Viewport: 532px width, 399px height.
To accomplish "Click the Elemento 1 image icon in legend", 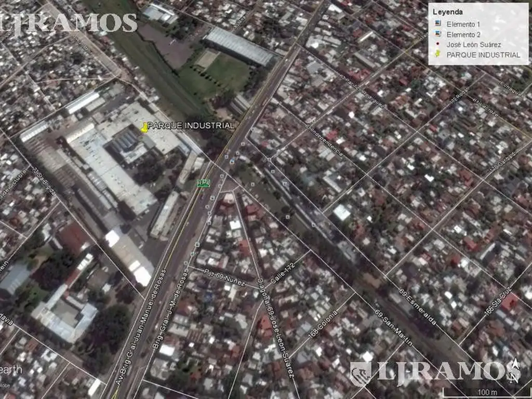I will click(x=438, y=24).
